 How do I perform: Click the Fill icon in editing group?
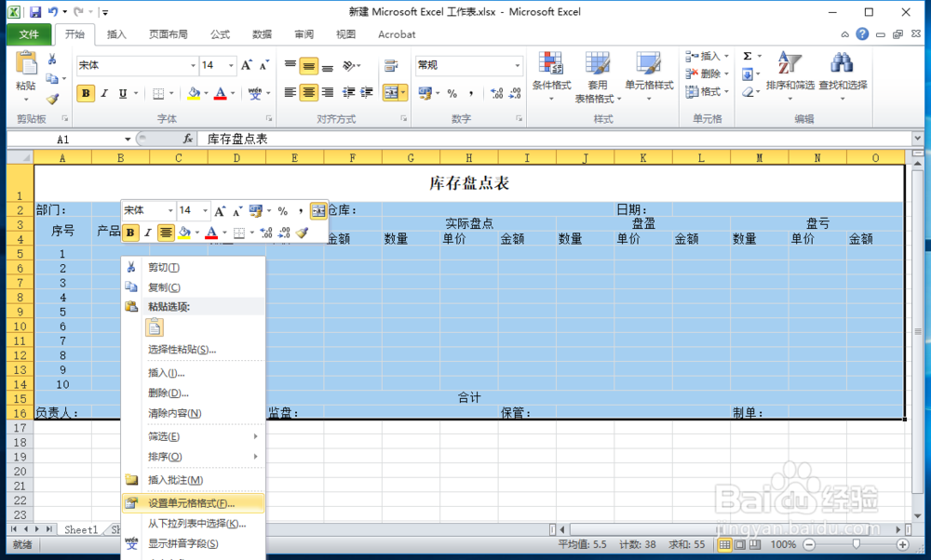[748, 74]
